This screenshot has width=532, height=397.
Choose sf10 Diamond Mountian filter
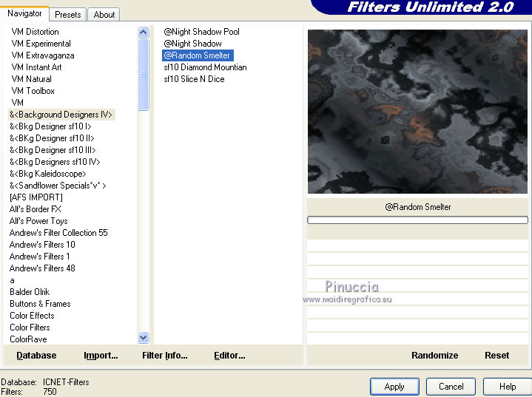(205, 67)
